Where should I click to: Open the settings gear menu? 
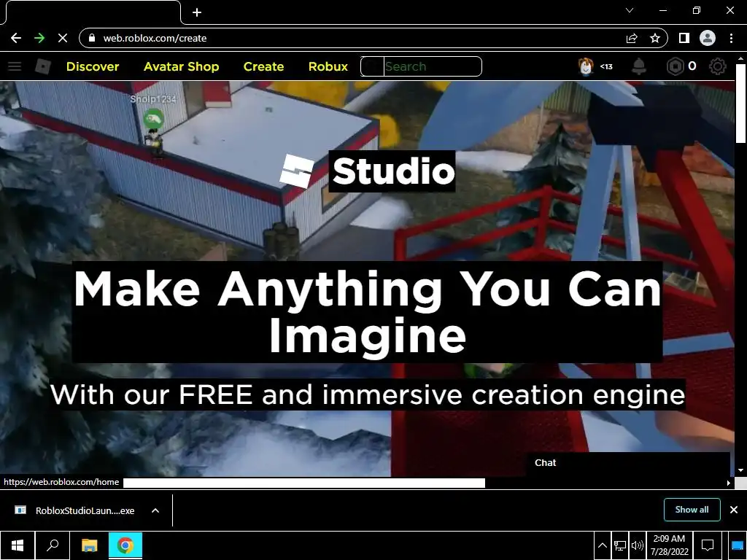[x=718, y=66]
